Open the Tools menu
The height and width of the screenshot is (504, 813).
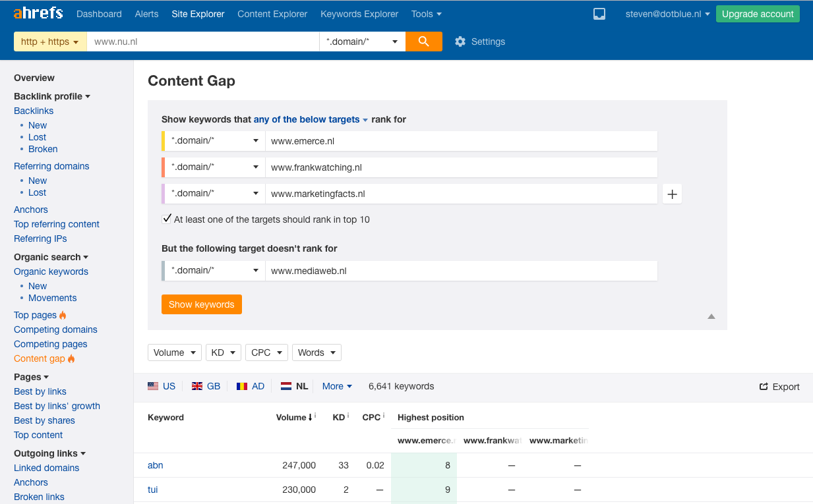point(426,14)
